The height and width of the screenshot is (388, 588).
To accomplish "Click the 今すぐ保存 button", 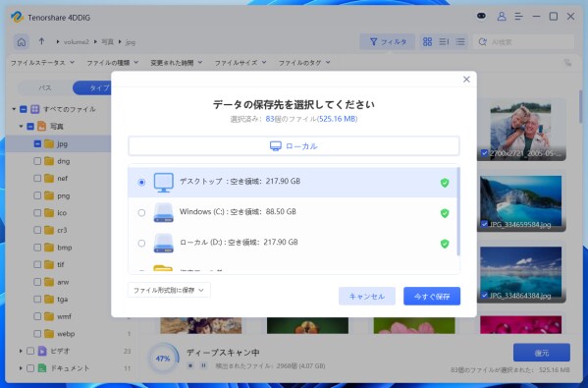I will [432, 297].
